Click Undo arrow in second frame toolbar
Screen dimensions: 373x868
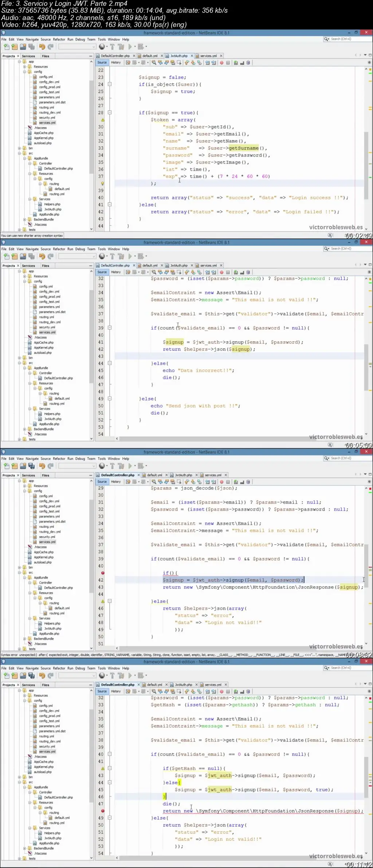(x=42, y=256)
